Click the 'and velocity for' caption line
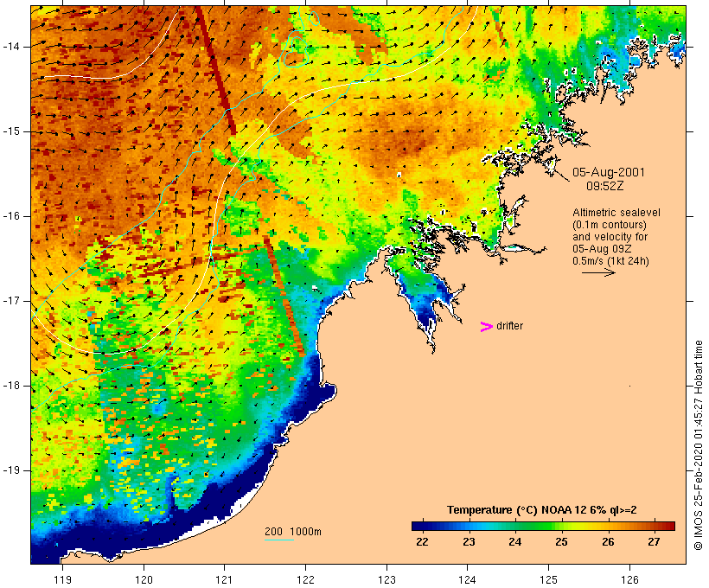Image resolution: width=709 pixels, height=588 pixels. [610, 237]
